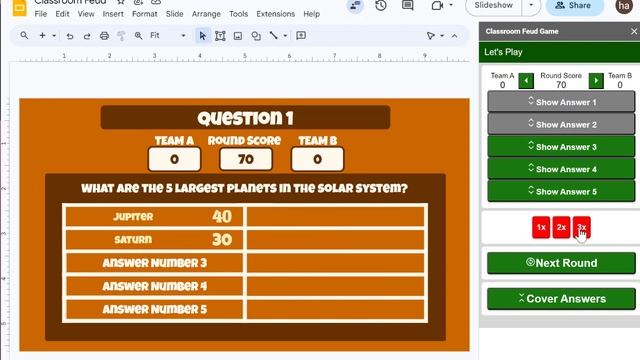Open the Slide menu

click(x=174, y=14)
